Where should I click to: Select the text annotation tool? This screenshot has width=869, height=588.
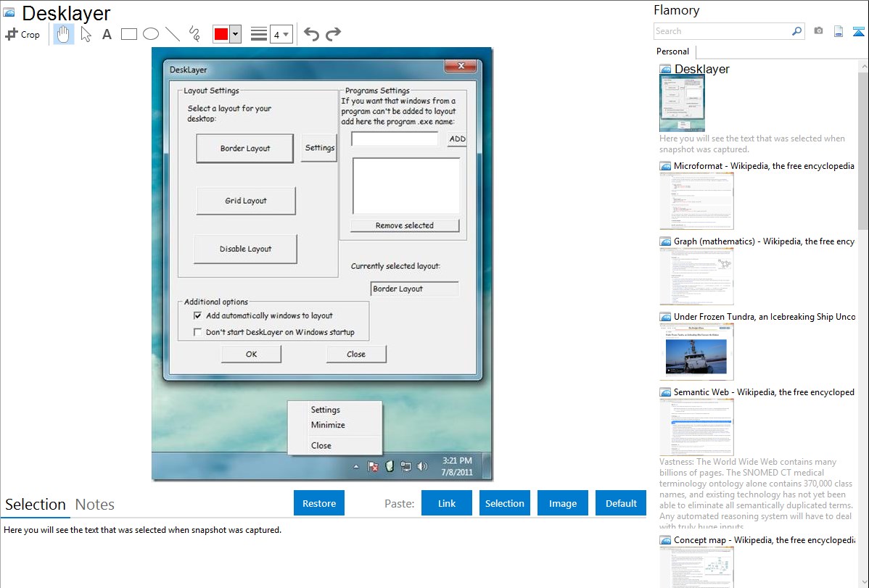click(x=107, y=34)
